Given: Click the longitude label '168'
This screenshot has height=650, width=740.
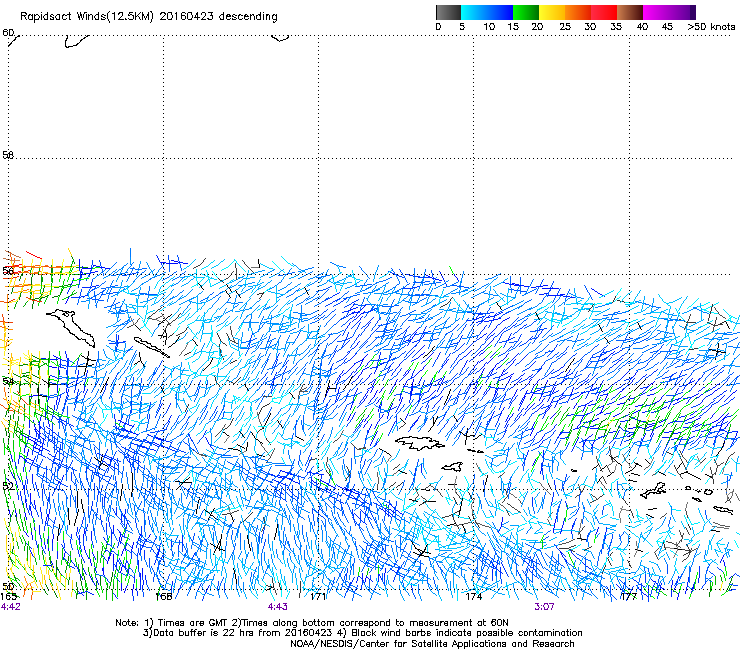Looking at the screenshot, I should tap(163, 596).
